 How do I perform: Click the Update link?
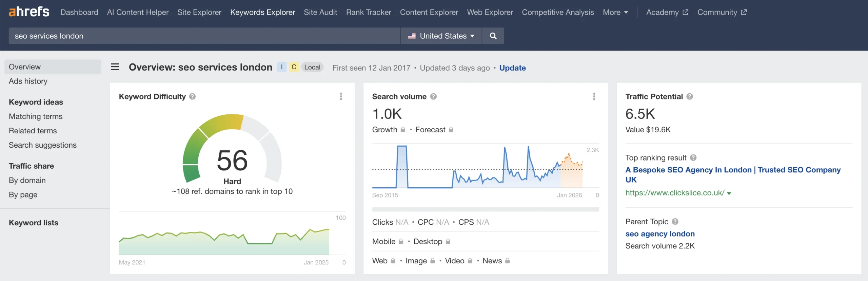tap(512, 68)
